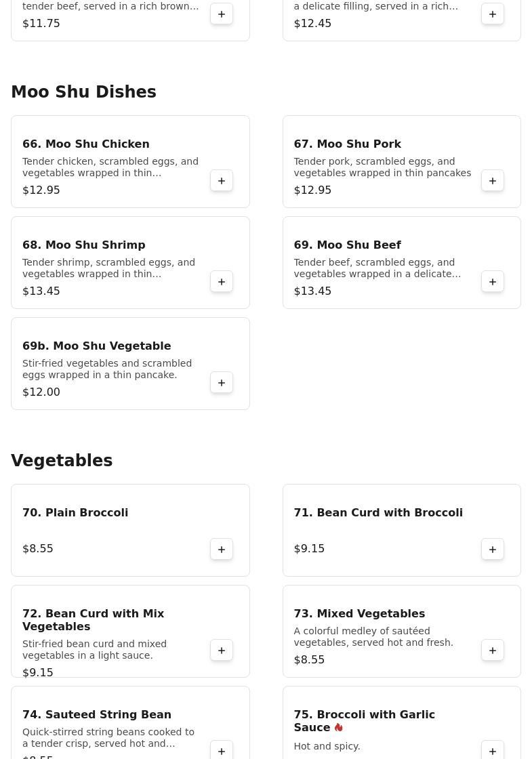Add Bean Curd with Mix Vegetables
This screenshot has width=532, height=759.
pos(222,651)
